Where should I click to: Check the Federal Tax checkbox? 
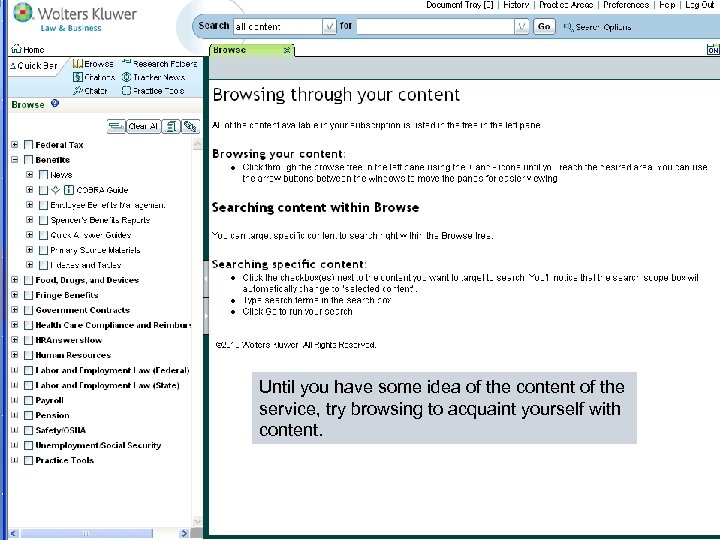[x=28, y=145]
